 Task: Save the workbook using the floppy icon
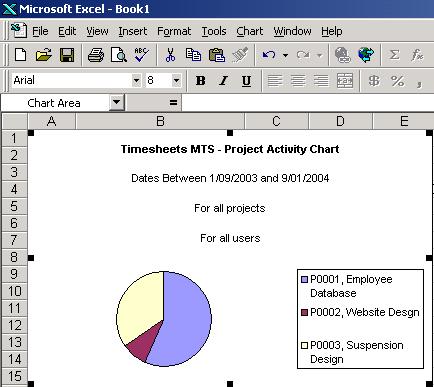(67, 55)
